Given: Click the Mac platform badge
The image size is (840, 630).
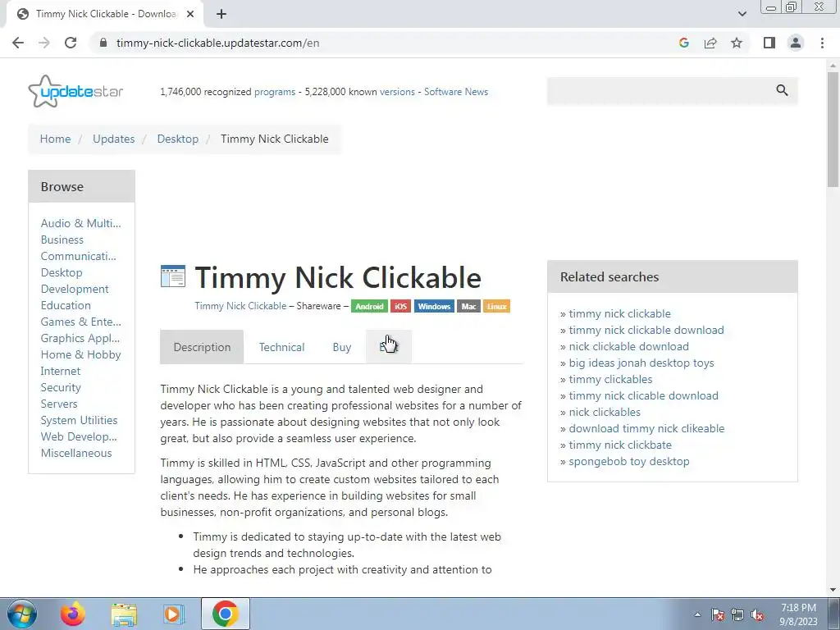Looking at the screenshot, I should point(468,307).
